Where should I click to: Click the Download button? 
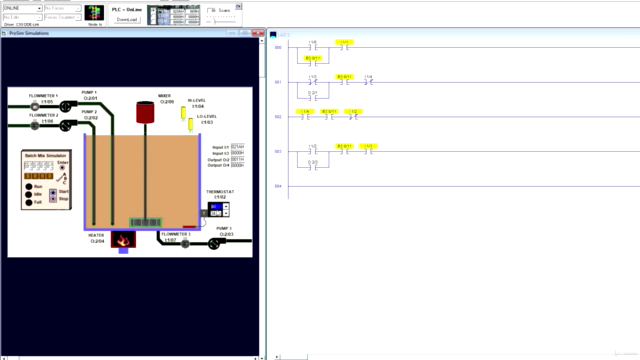127,20
